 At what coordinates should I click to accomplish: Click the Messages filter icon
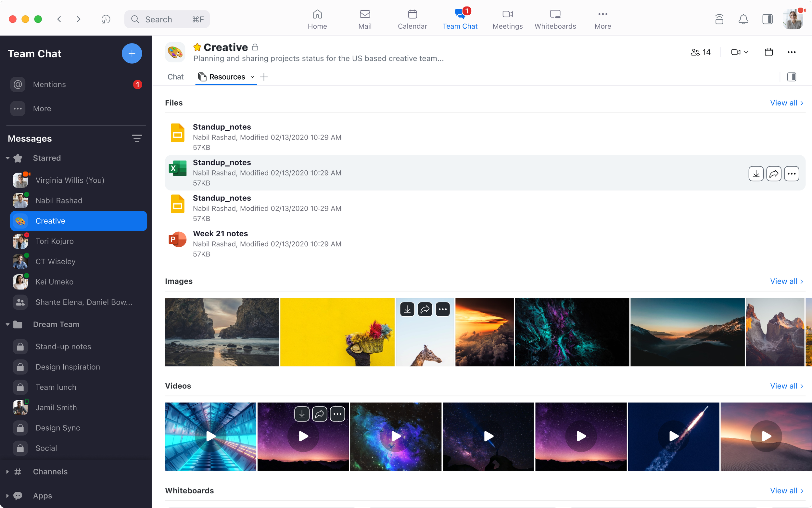(137, 138)
